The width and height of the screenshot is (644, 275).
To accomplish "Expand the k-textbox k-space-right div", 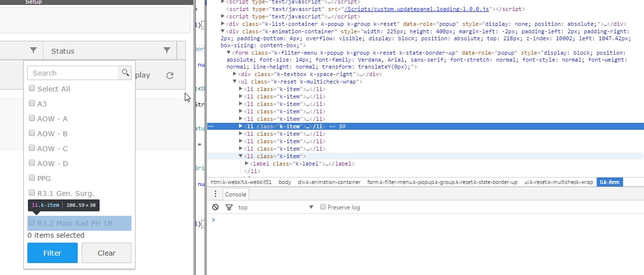I will click(x=235, y=74).
